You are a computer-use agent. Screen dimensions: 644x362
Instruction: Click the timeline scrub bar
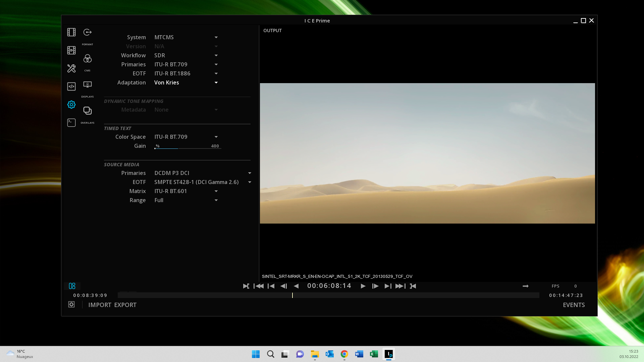point(328,295)
